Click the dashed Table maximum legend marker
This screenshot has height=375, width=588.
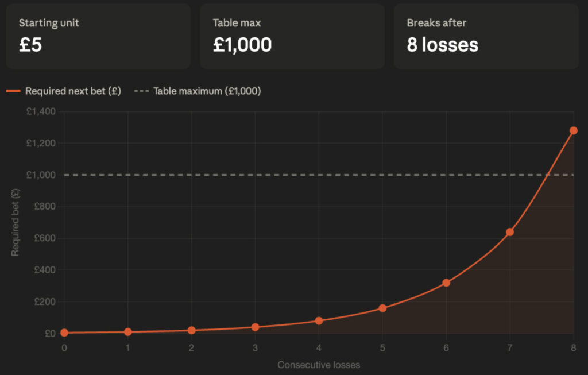tap(141, 91)
